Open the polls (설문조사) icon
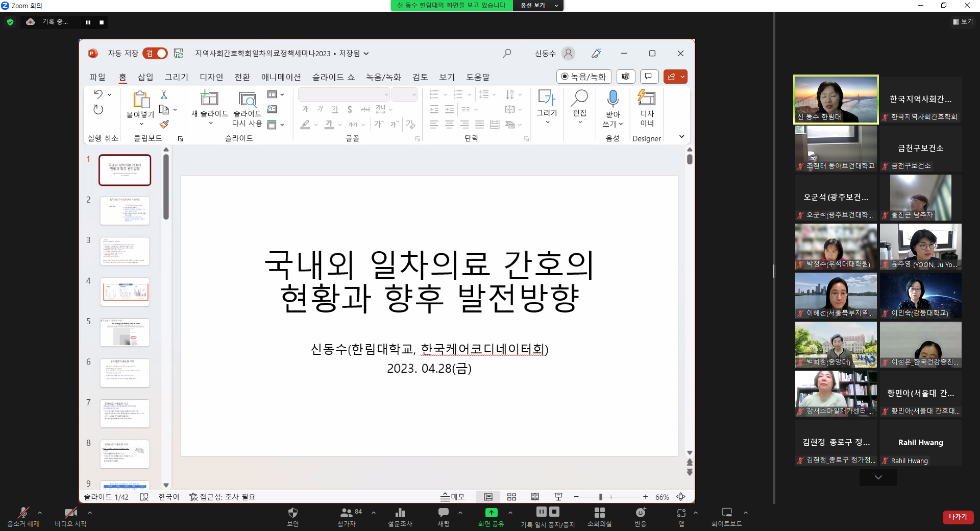Screen dimensions: 980x531 coord(400,513)
